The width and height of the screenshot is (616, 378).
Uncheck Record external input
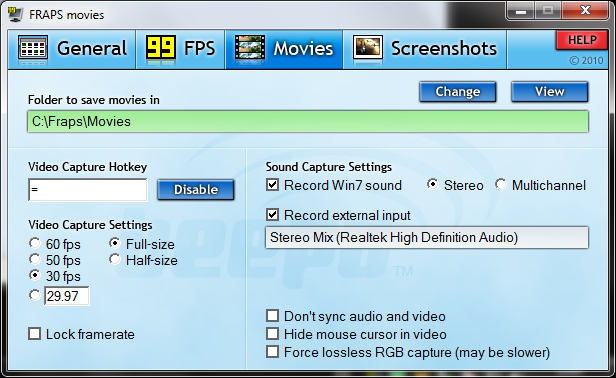tap(272, 215)
